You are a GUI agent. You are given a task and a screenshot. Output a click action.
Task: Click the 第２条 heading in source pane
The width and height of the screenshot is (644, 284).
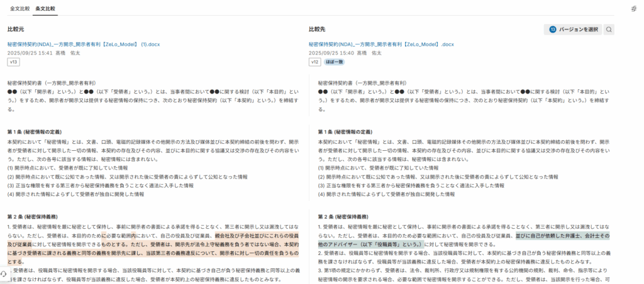point(36,216)
